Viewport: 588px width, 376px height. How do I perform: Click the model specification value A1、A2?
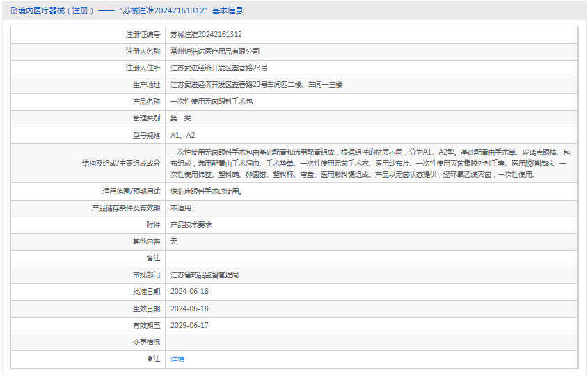tap(183, 136)
